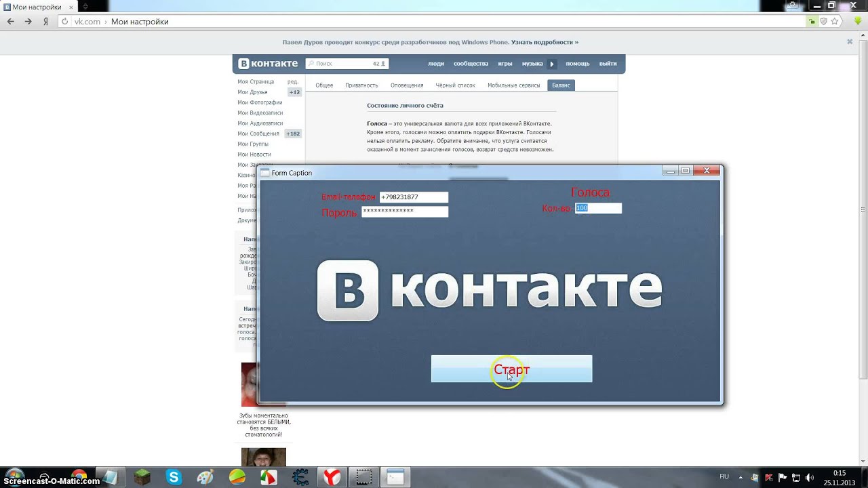Click the ВКонтакте logo in the header

point(269,64)
